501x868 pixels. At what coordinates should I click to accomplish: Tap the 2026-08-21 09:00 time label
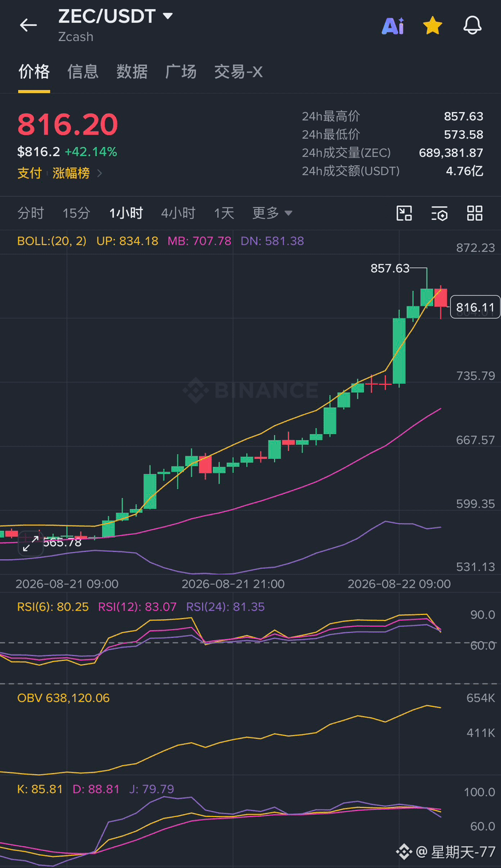(x=67, y=584)
